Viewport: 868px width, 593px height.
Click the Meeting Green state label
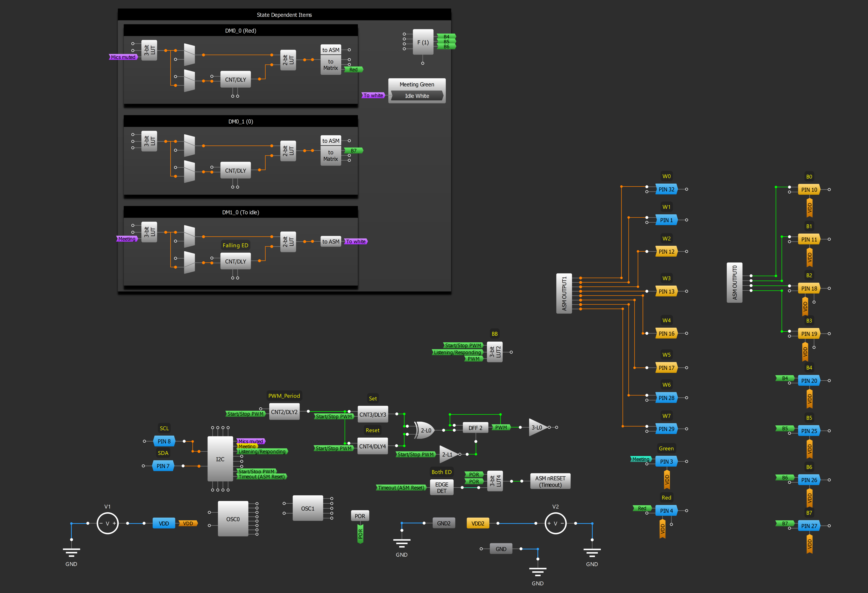(x=417, y=84)
